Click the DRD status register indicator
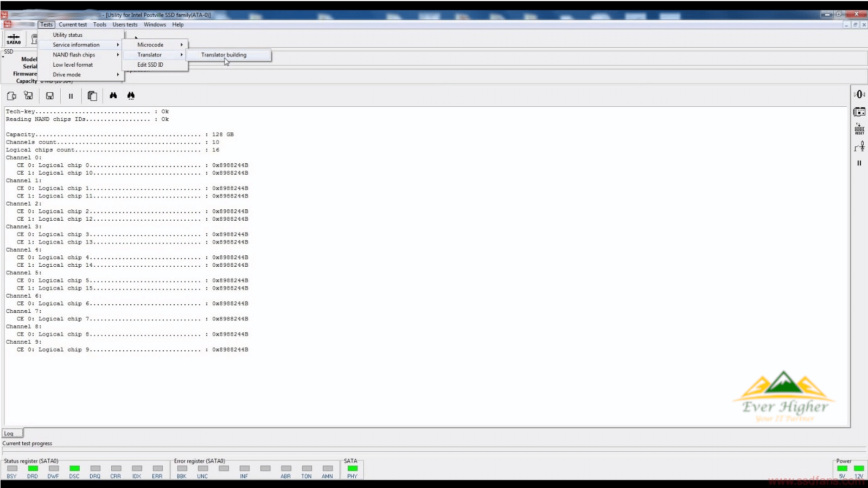This screenshot has height=488, width=868. (33, 468)
